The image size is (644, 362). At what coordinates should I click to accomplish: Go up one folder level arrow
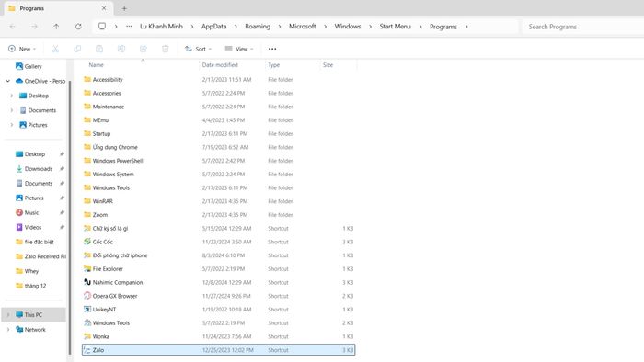pos(56,27)
